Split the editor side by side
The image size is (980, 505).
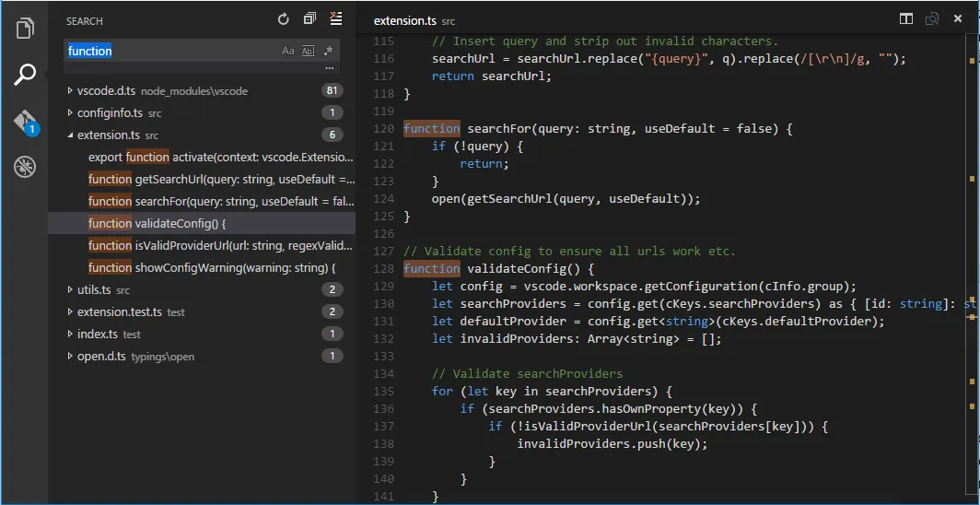[906, 19]
